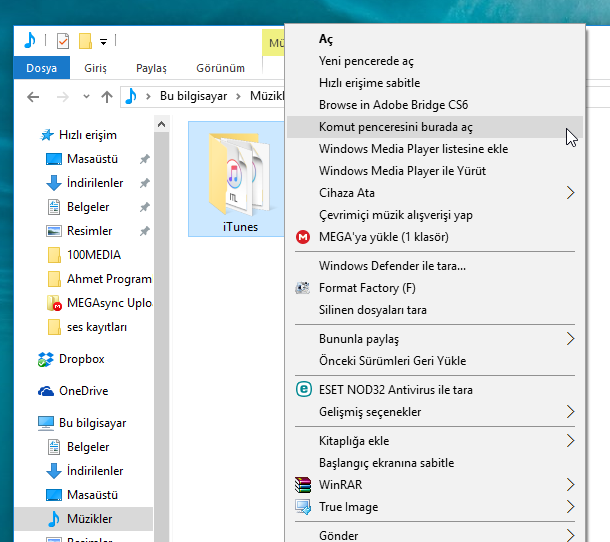This screenshot has height=542, width=610.
Task: Open the MEGAsync Uploads folder
Action: (109, 303)
